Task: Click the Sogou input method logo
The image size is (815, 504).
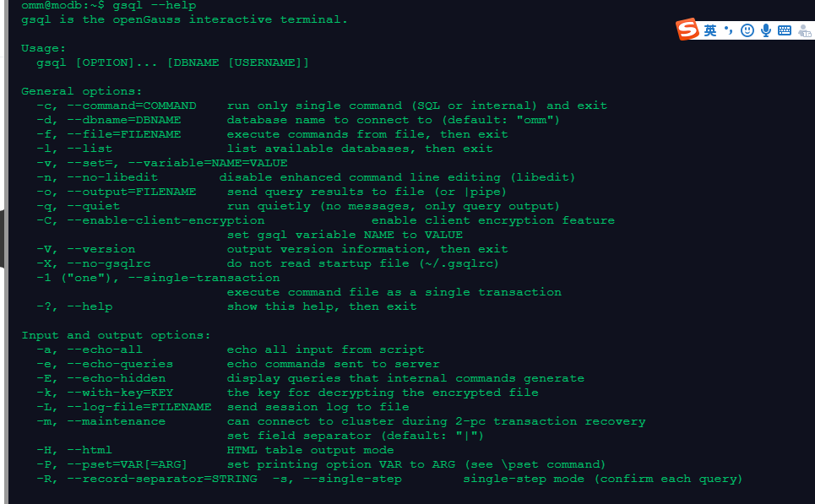Action: pyautogui.click(x=688, y=30)
